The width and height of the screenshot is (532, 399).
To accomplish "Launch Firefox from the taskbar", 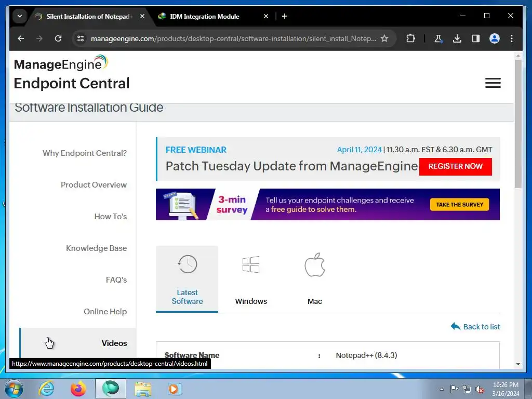I will point(78,389).
